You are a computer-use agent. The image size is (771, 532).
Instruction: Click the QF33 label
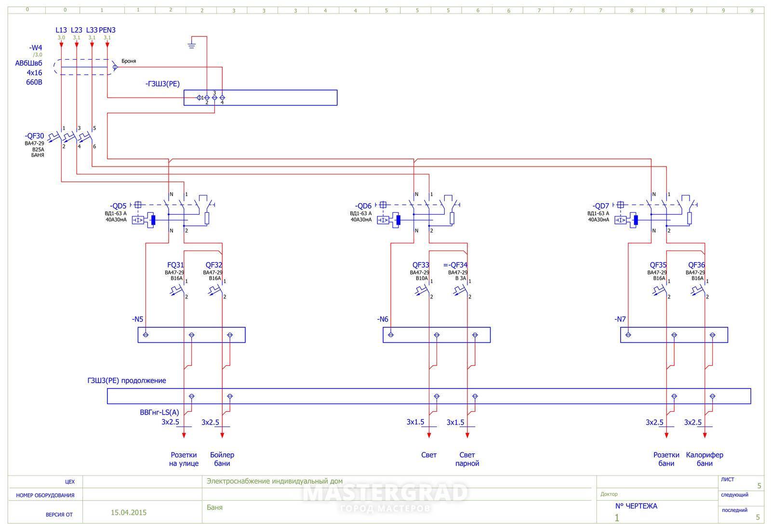tap(421, 265)
